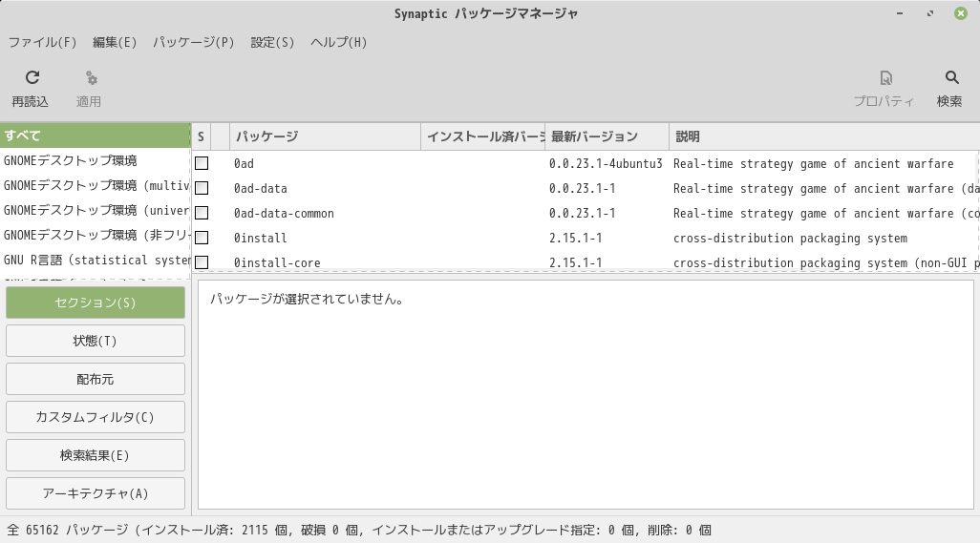Image resolution: width=980 pixels, height=543 pixels.
Task: Select the plain GNOMEデスクトップ環境 section
Action: pos(95,160)
